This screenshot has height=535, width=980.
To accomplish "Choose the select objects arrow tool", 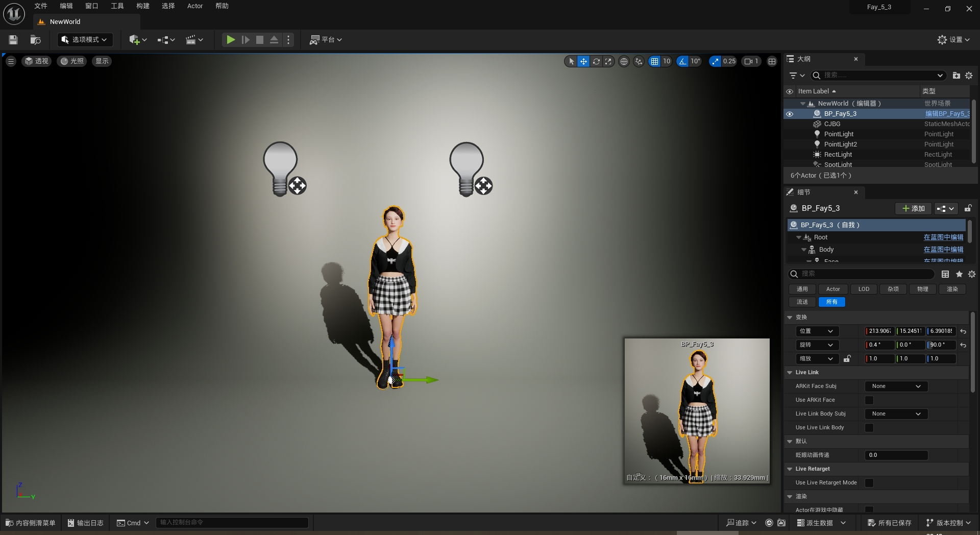I will [571, 61].
